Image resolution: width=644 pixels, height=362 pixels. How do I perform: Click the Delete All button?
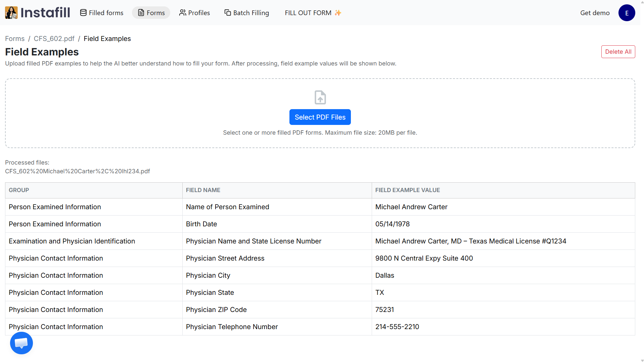click(618, 52)
